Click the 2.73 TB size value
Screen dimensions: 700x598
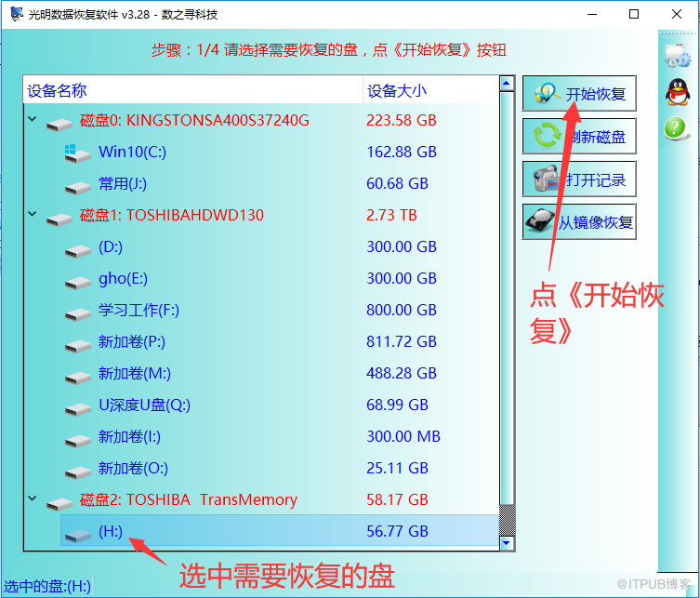391,215
